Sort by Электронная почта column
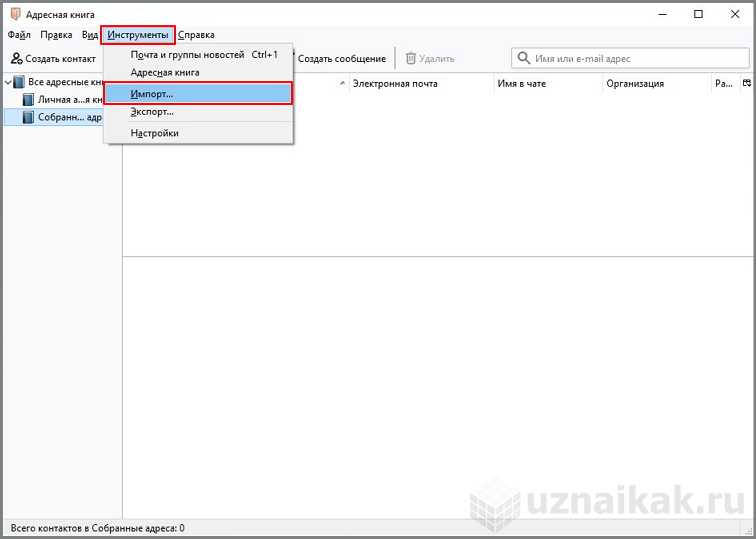Screen dimensions: 756x539 (421, 84)
